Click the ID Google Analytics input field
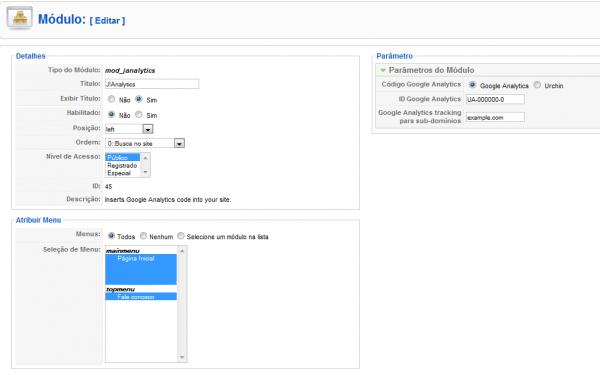600x373 pixels. click(x=495, y=99)
